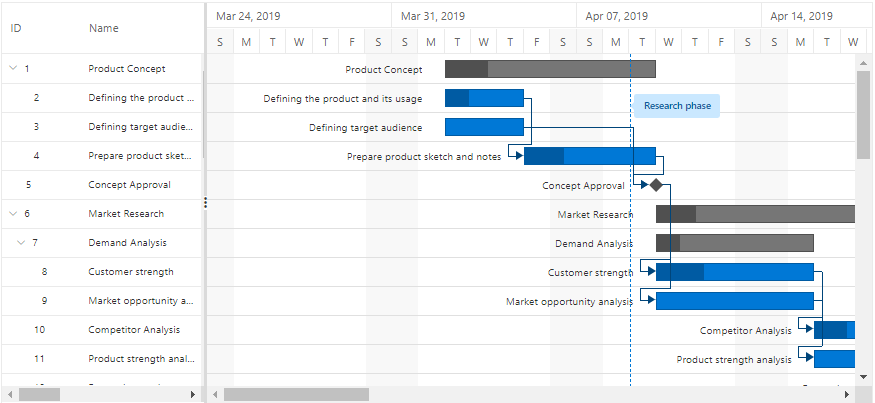Click the Research phase event marker label
The height and width of the screenshot is (403, 875).
point(677,106)
